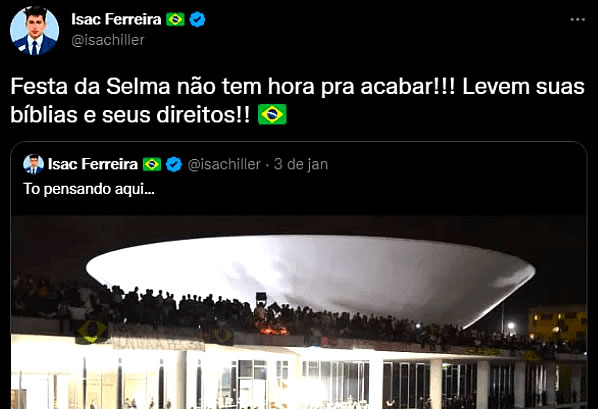The image size is (598, 409).
Task: Click the Brazil flag emoji next to the top name
Action: [175, 19]
